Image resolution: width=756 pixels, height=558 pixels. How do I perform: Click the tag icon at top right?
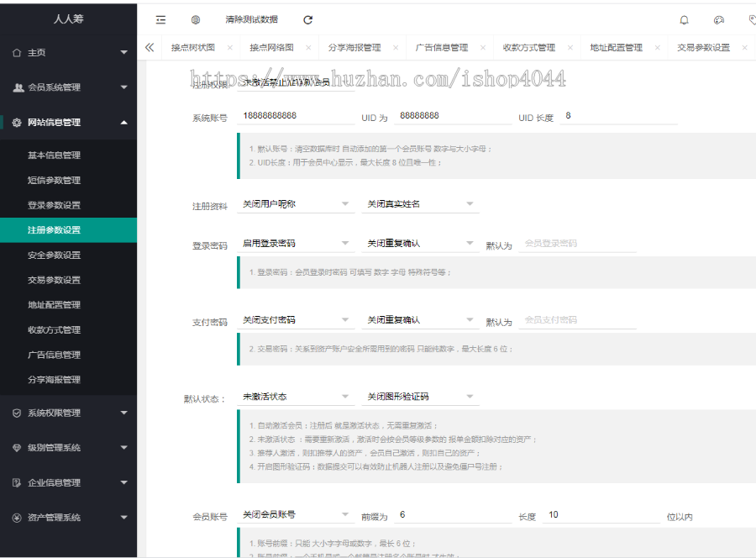coord(752,20)
